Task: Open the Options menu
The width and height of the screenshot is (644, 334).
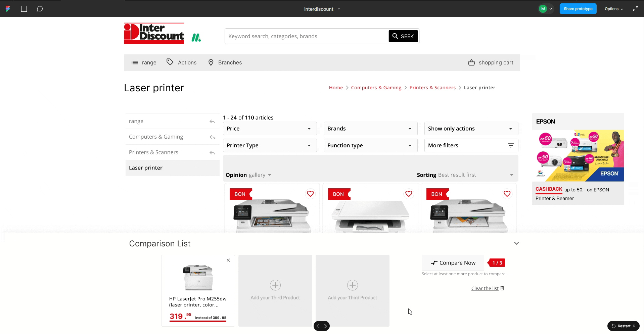Action: point(614,9)
